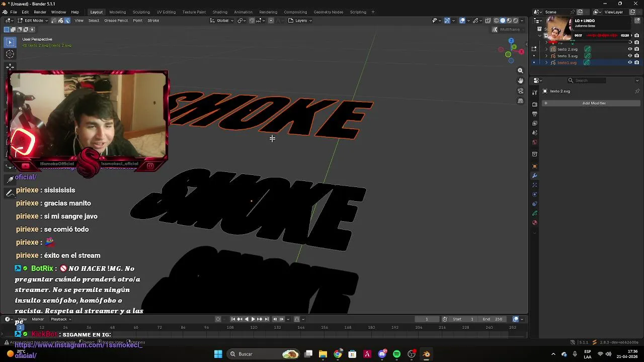644x362 pixels.
Task: Open Spotify from the taskbar
Action: click(396, 354)
